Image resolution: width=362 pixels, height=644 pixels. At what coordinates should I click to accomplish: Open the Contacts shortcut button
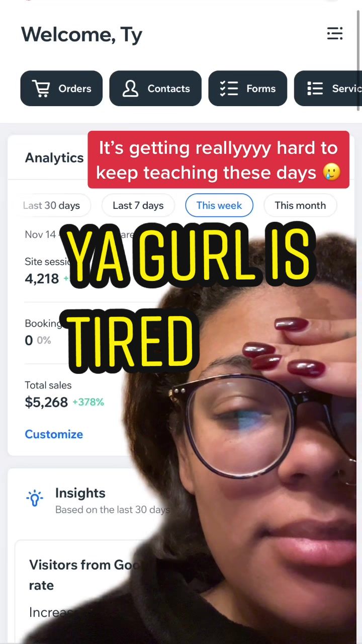(x=155, y=89)
